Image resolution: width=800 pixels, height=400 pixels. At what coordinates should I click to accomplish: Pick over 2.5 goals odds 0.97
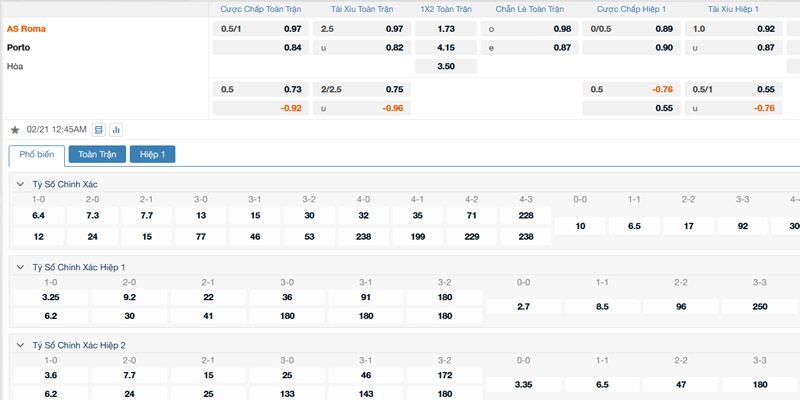click(362, 29)
